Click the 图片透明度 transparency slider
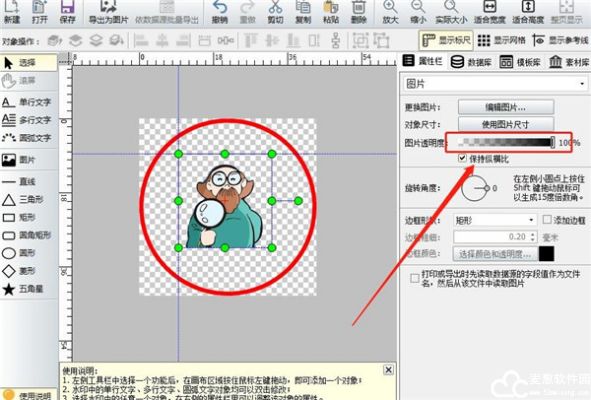The height and width of the screenshot is (400, 591). point(506,142)
